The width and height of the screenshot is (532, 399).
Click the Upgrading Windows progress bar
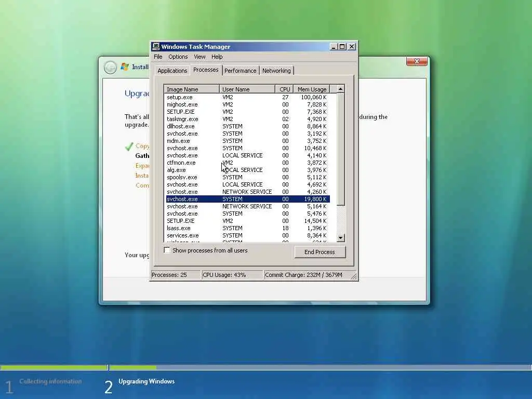(320, 367)
